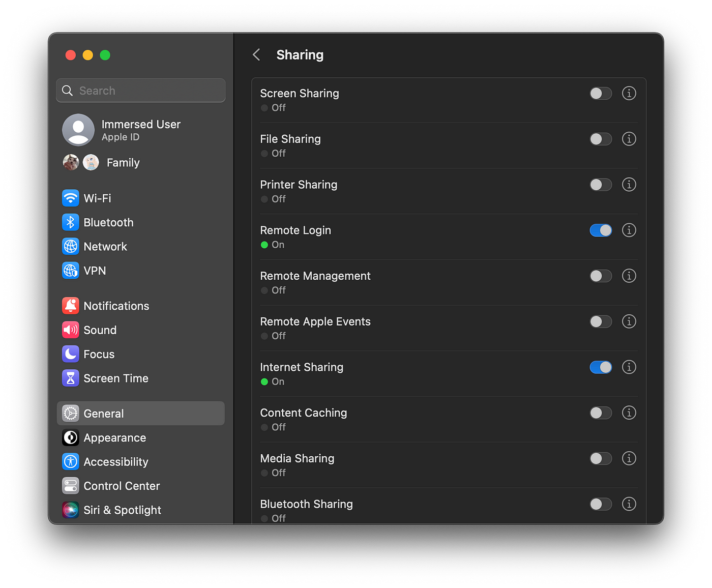Open info for Internet Sharing
This screenshot has height=588, width=712.
coord(629,367)
